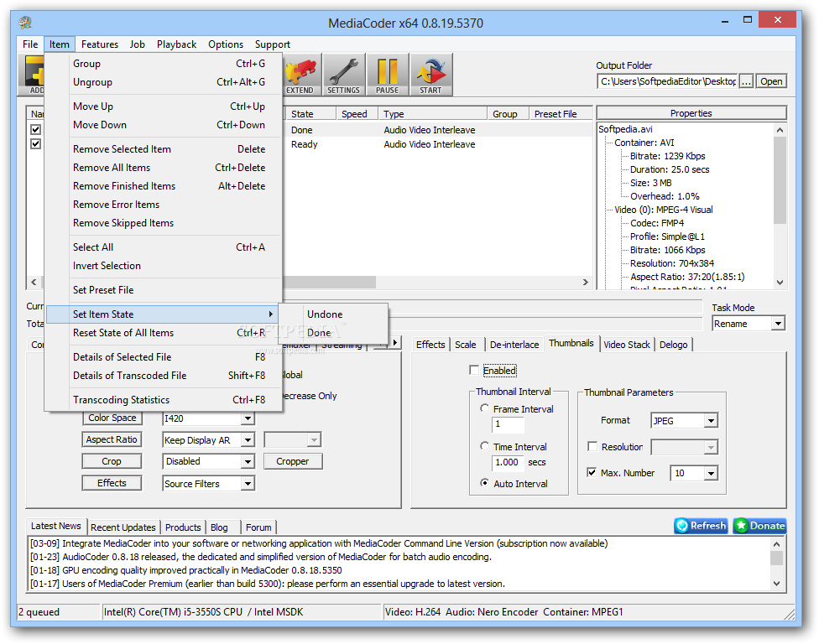Screen dimensions: 819x644
Task: Open the Recent Updates news tab
Action: tap(123, 527)
